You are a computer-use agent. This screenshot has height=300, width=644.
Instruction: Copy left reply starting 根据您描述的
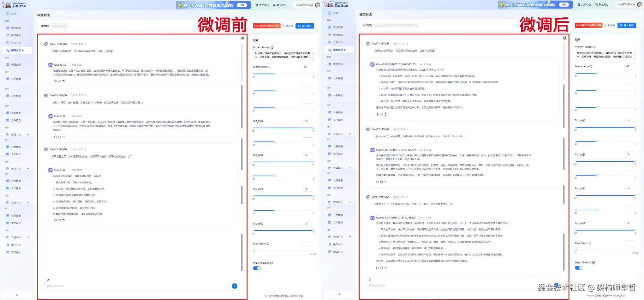[59, 81]
